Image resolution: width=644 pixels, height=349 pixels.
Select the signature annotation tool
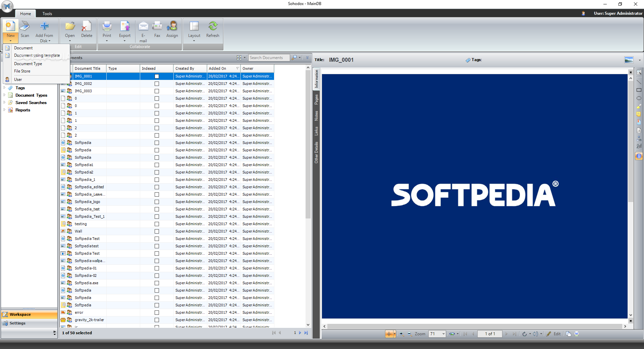(639, 146)
